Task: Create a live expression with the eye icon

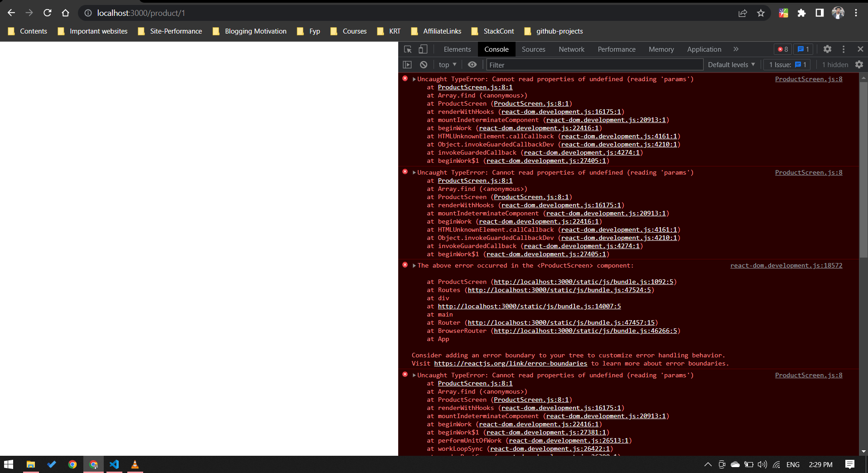Action: (x=472, y=65)
